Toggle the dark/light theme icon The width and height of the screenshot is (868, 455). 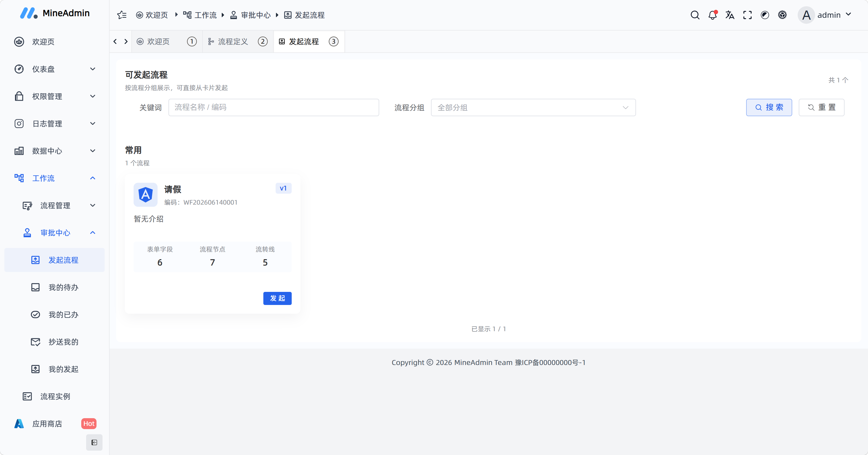pos(765,15)
